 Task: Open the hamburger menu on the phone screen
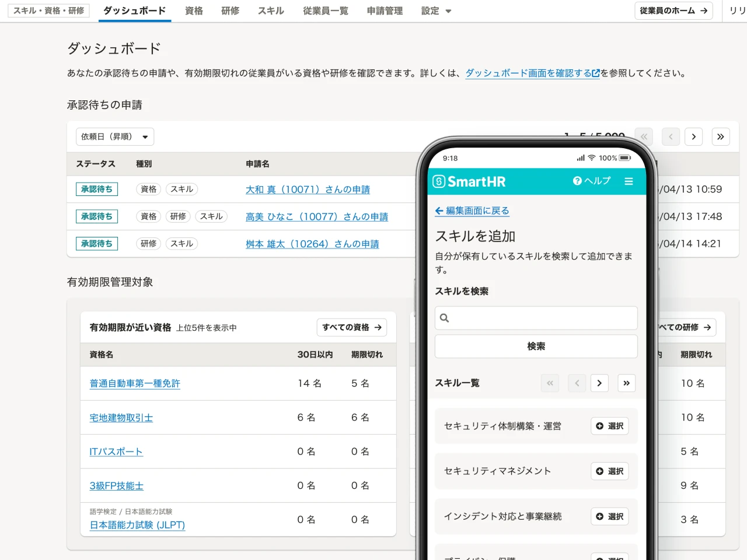629,181
